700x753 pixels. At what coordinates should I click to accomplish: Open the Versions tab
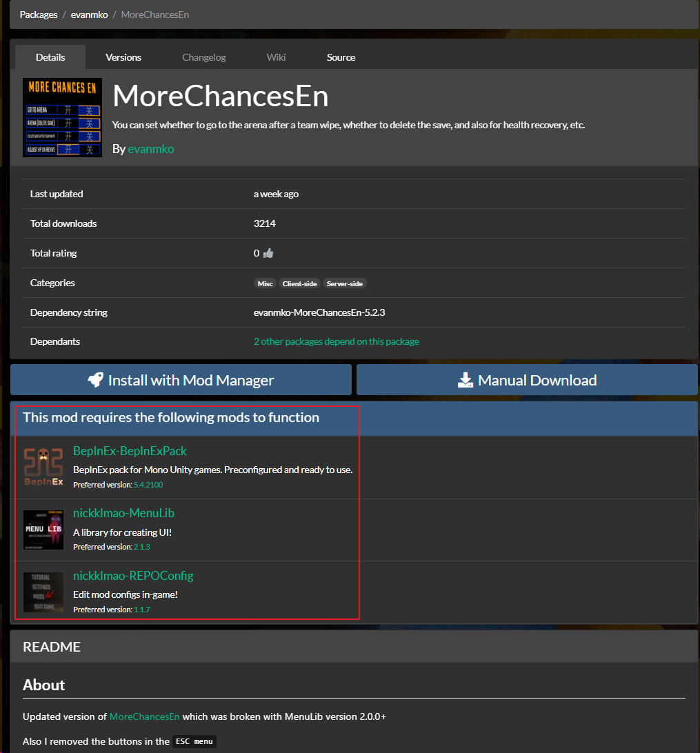coord(123,57)
